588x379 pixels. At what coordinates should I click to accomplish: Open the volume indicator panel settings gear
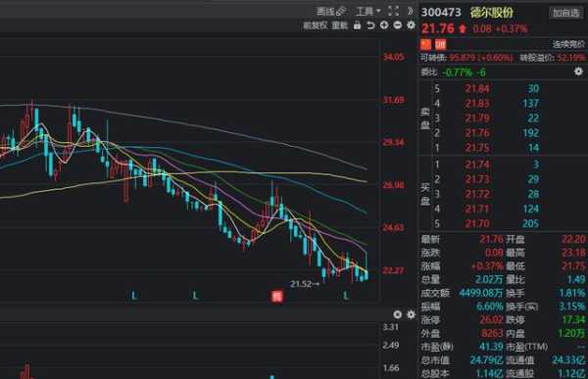tap(411, 314)
